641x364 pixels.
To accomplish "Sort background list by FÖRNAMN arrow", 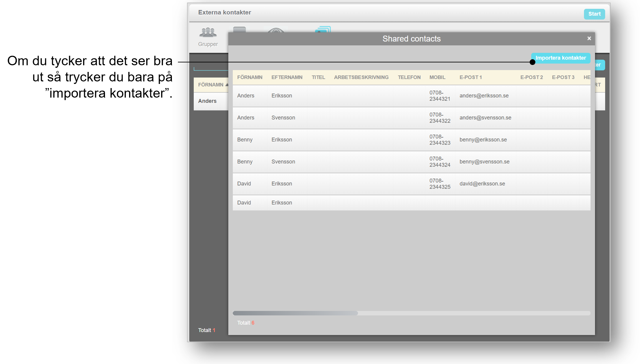I will (x=227, y=85).
